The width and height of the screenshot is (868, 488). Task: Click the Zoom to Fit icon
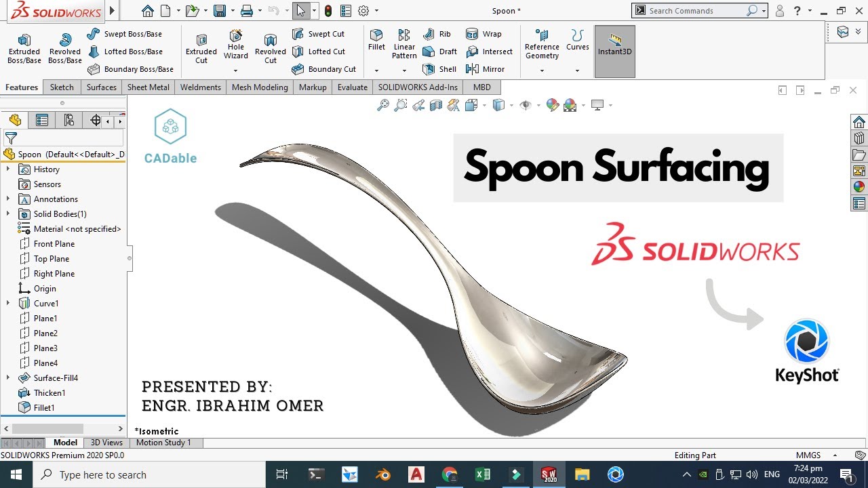pos(383,105)
